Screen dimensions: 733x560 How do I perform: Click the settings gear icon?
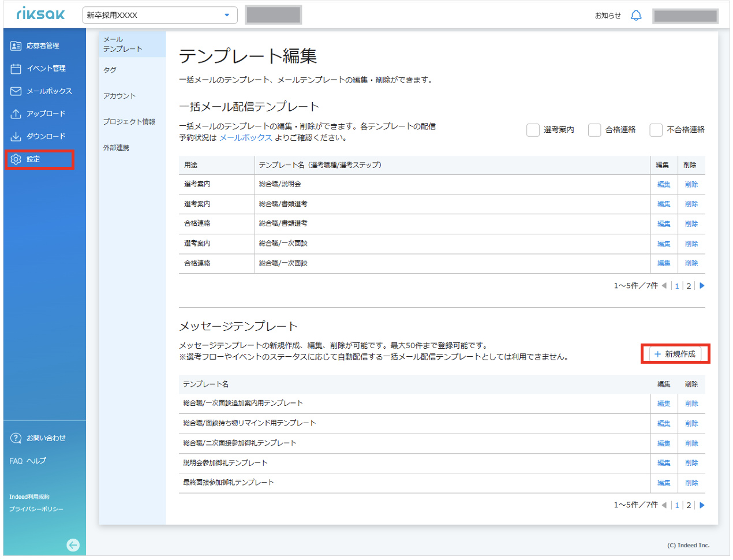pos(16,159)
